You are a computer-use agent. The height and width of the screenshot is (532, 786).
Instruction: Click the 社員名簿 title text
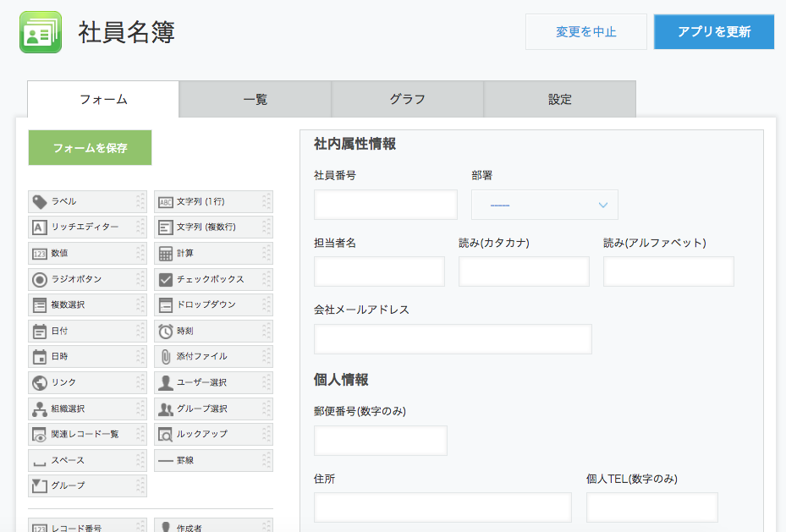click(x=126, y=32)
